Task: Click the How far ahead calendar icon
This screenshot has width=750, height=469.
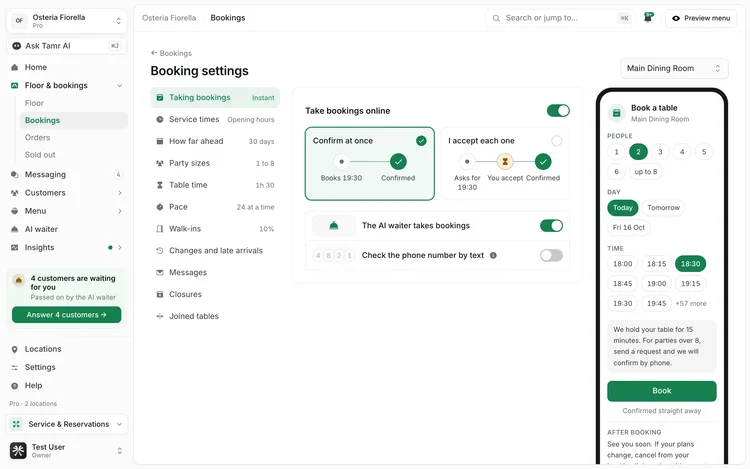Action: click(x=160, y=141)
